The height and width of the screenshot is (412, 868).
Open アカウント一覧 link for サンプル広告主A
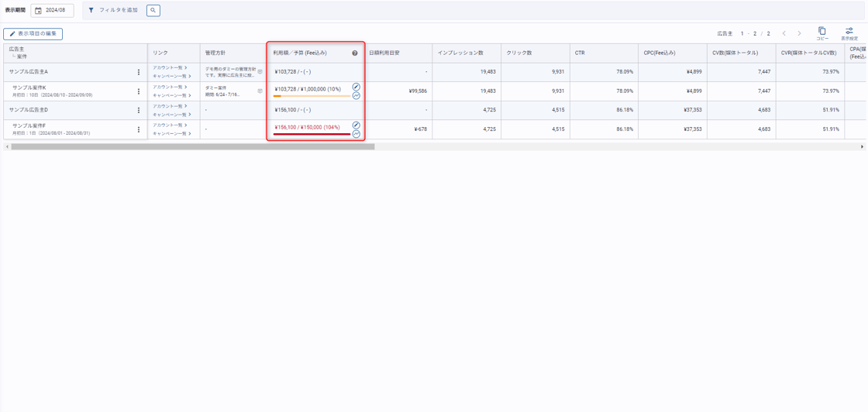[x=170, y=68]
